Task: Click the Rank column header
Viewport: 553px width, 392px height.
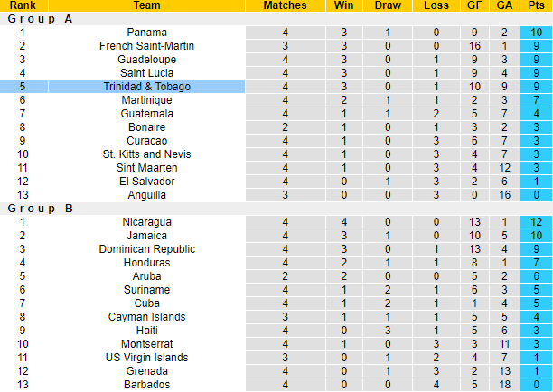Action: pyautogui.click(x=23, y=5)
